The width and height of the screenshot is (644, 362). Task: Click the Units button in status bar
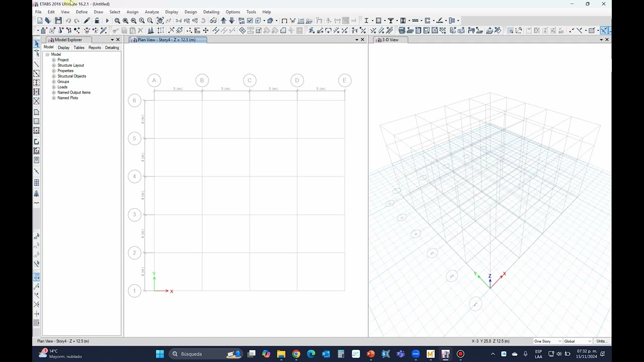point(601,341)
